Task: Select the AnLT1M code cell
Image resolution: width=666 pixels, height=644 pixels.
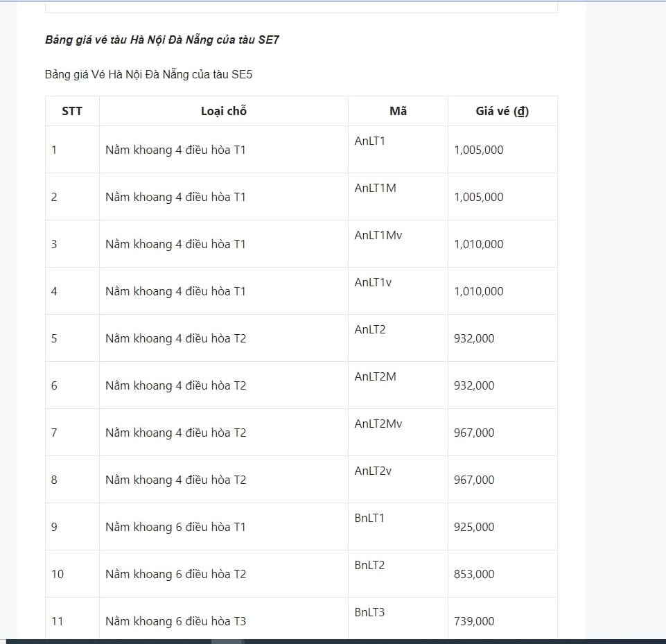Action: pos(375,188)
